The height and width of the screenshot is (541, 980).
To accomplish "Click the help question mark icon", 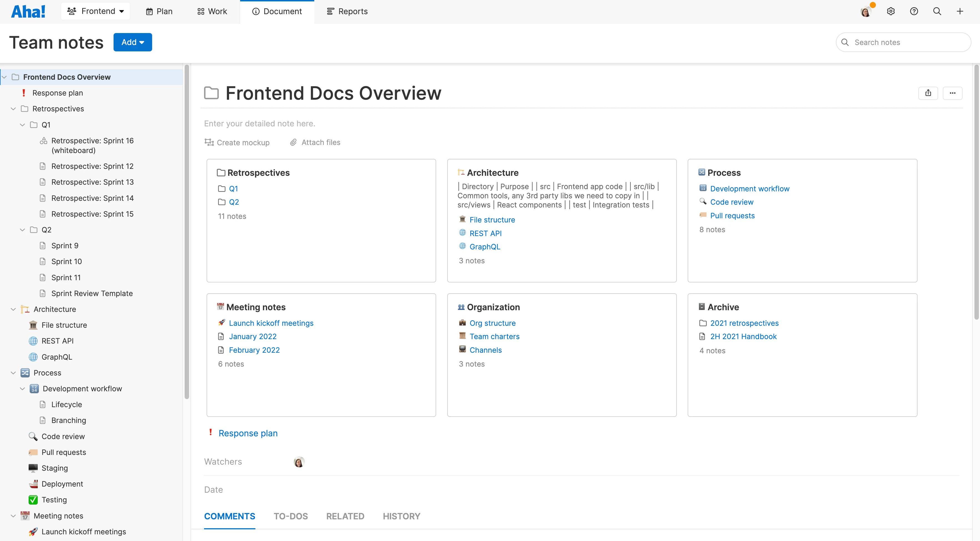I will [914, 11].
